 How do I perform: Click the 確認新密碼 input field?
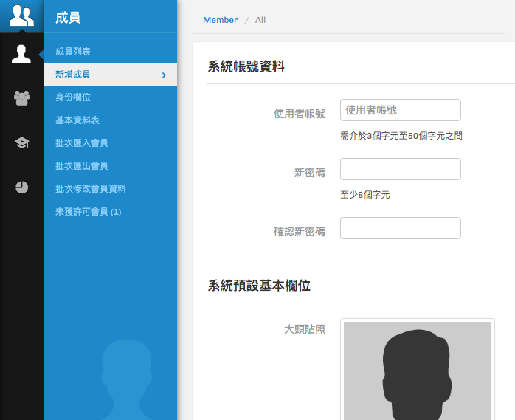pyautogui.click(x=400, y=228)
